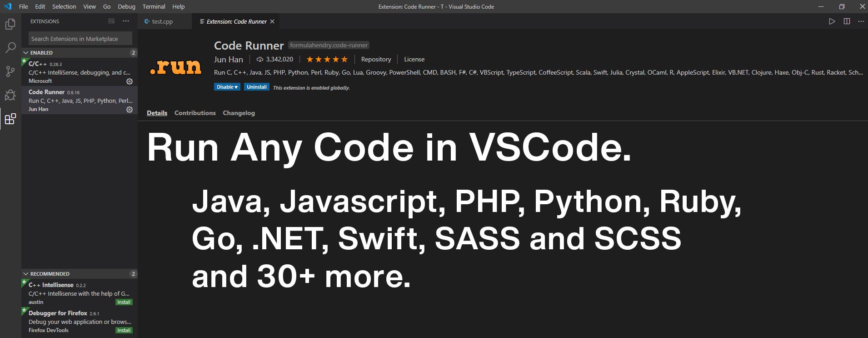Screen dimensions: 868x338
Task: Select Debugger for Firefox recommended extension
Action: click(80, 321)
